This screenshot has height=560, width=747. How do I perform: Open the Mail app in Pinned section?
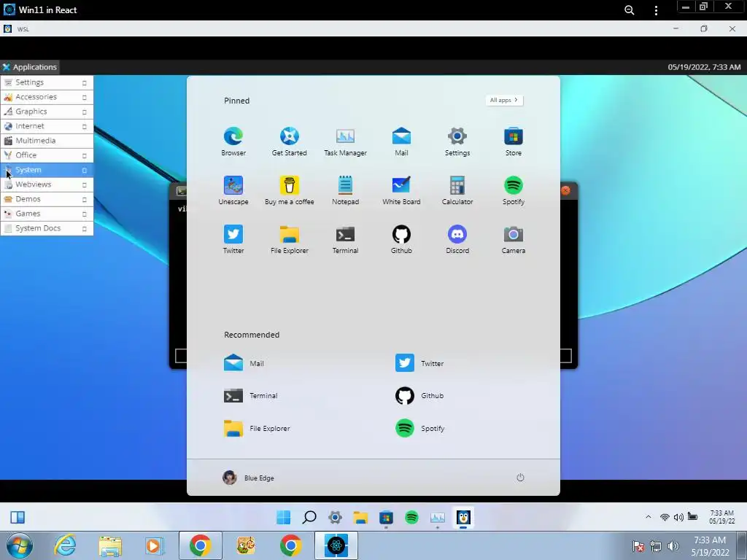click(401, 141)
